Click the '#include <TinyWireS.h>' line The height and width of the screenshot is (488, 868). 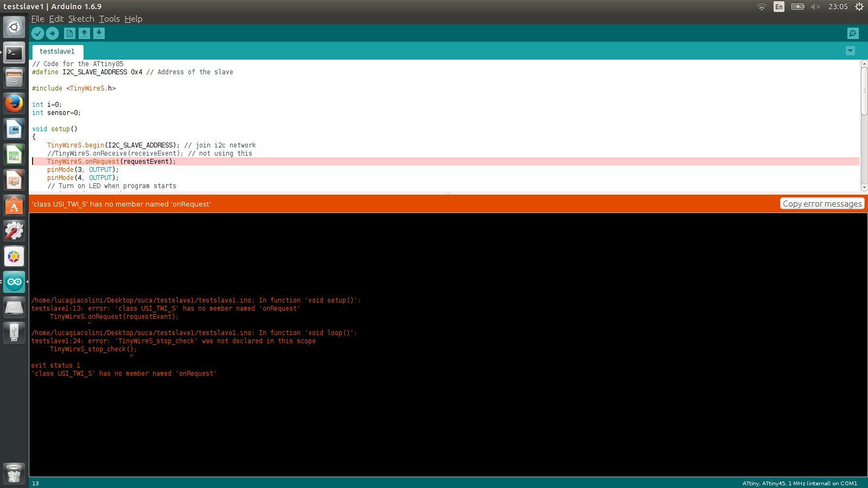[x=74, y=88]
